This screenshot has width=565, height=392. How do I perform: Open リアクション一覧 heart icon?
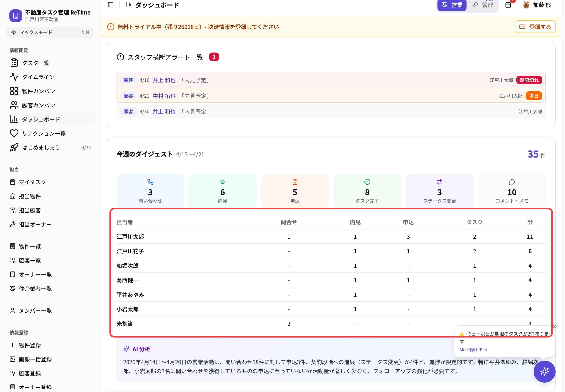click(14, 133)
